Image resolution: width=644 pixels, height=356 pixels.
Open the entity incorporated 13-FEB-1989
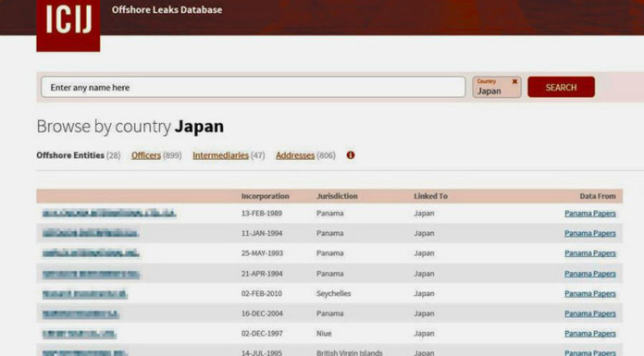click(x=109, y=213)
